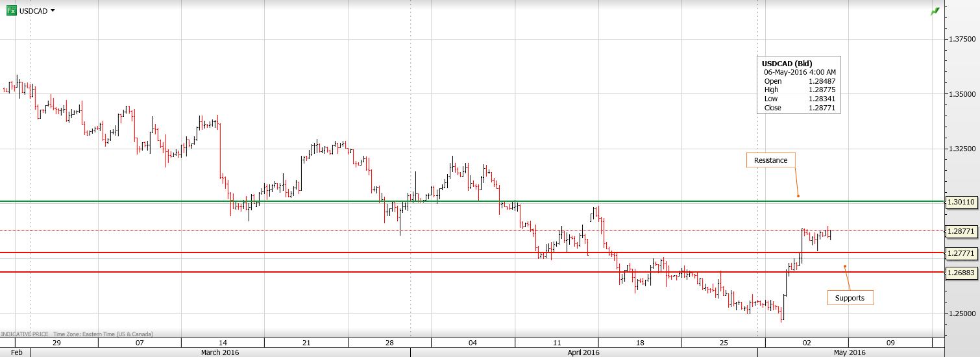The height and width of the screenshot is (357, 980).
Task: Select the USDCAD (Bid) OHLC info box
Action: coord(798,85)
